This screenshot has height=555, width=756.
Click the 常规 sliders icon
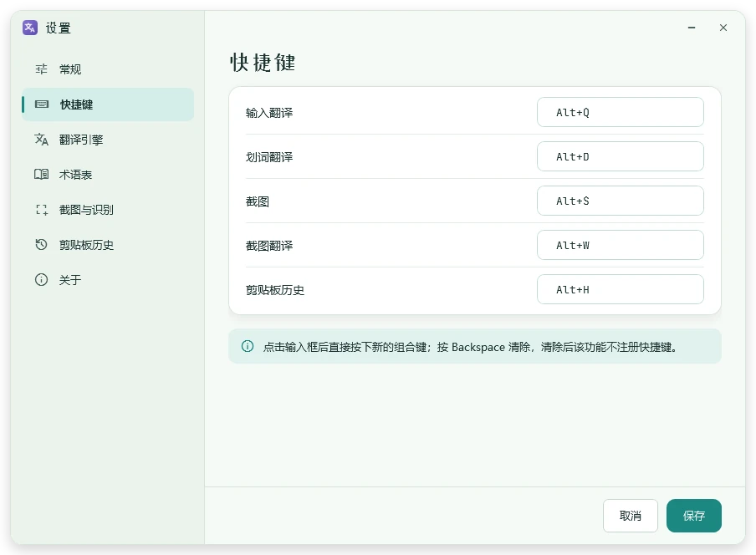tap(42, 69)
